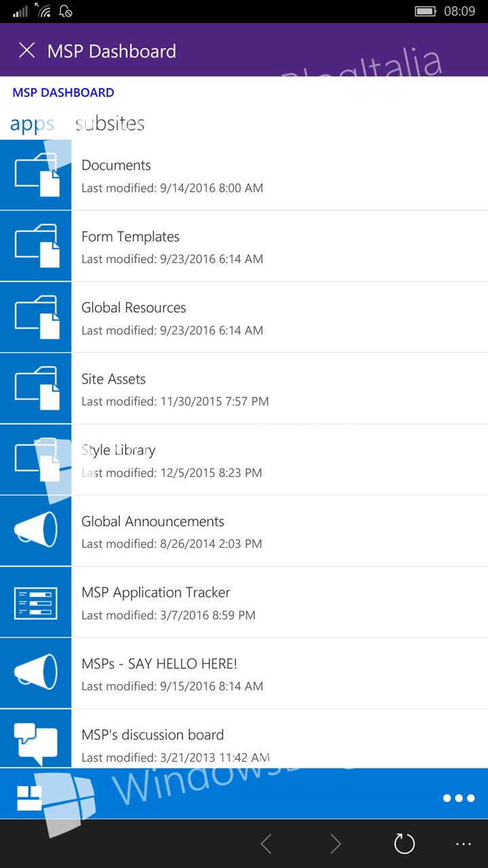Open the MSP DASHBOARD breadcrumb link
This screenshot has width=488, height=868.
pos(63,93)
